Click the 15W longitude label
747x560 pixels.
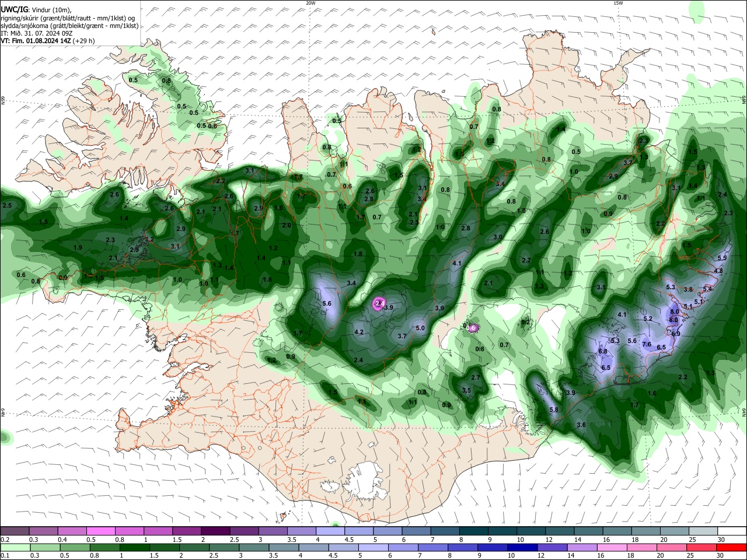(618, 3)
